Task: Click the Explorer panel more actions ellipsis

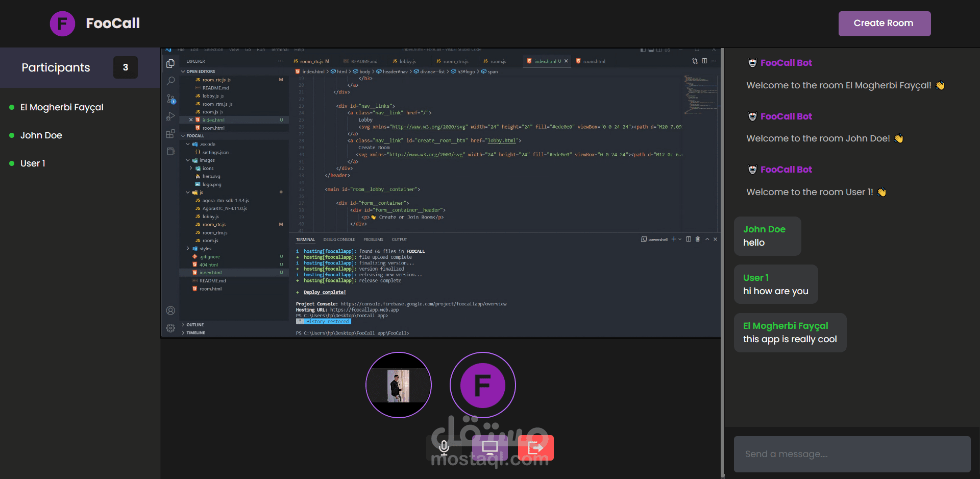Action: tap(280, 61)
